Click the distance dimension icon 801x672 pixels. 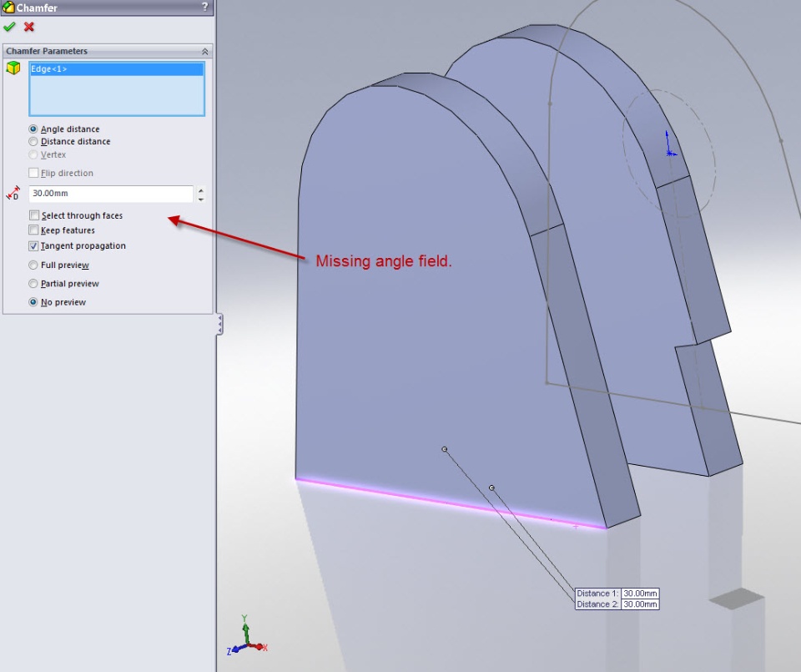13,193
